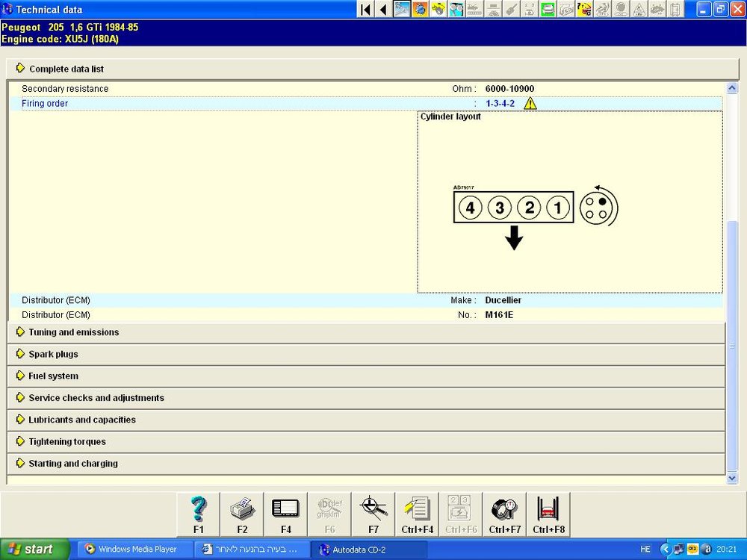Viewport: 747px width, 560px height.
Task: Switch to the Hebrew-titled Internet Explorer taskbar item
Action: pos(252,550)
